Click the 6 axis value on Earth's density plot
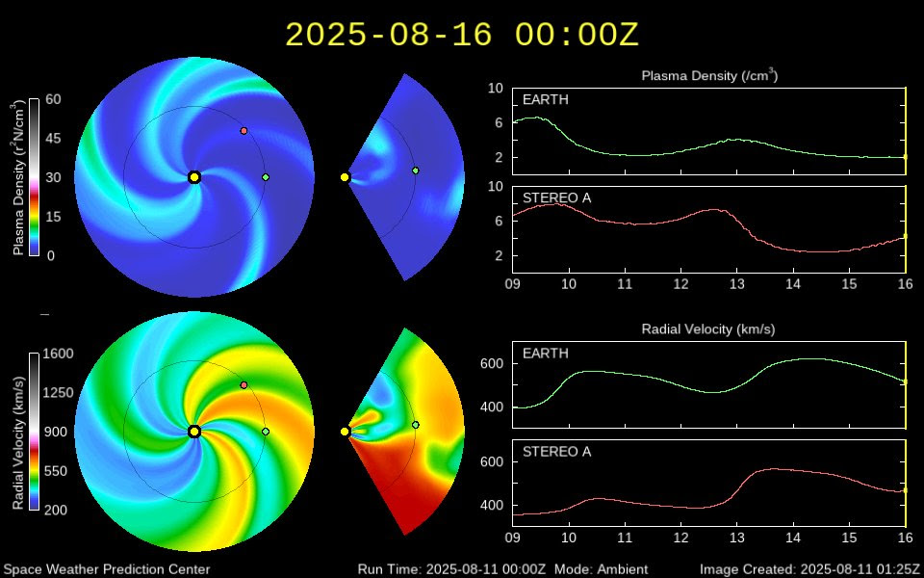 (x=499, y=122)
